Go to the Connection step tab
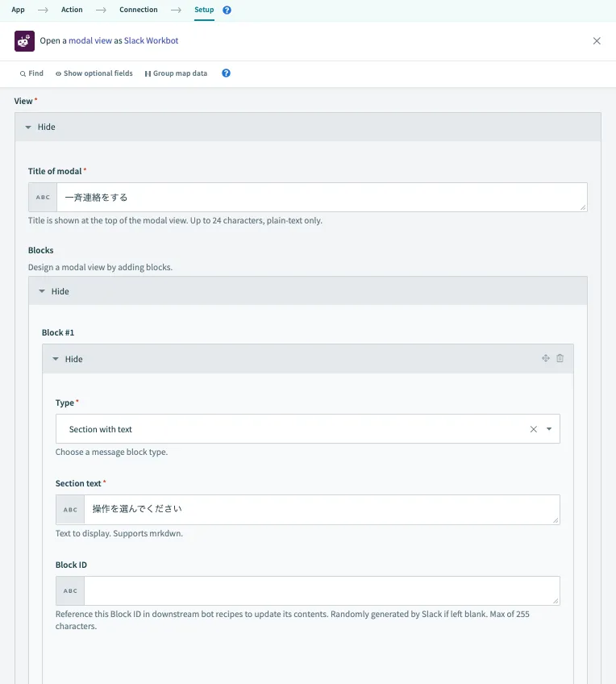This screenshot has width=616, height=684. (138, 10)
